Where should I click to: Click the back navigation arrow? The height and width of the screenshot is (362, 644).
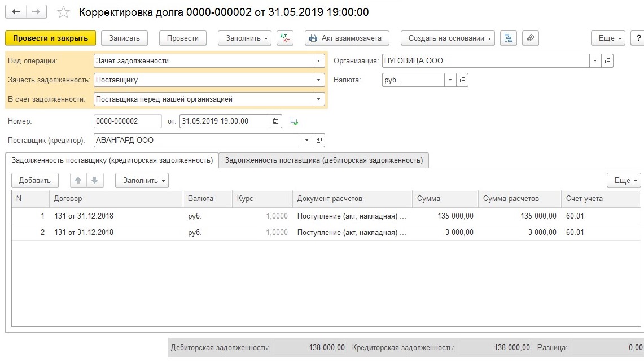[16, 12]
